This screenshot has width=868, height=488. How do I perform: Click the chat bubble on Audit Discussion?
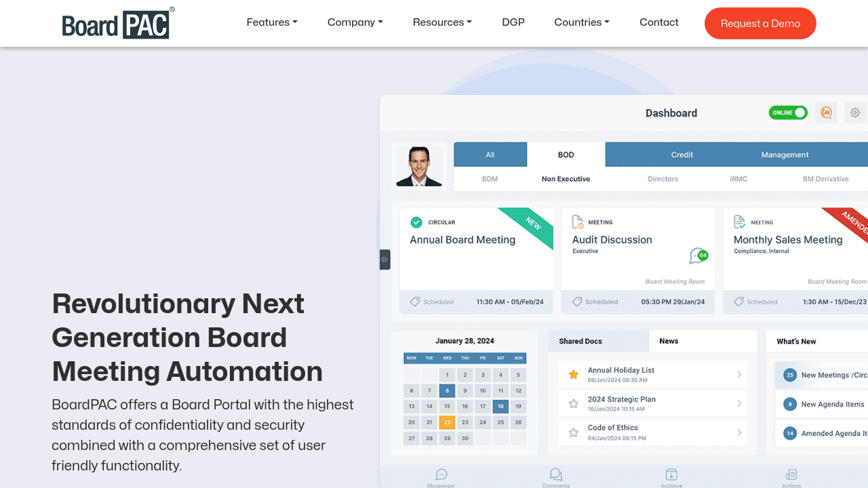(x=697, y=256)
